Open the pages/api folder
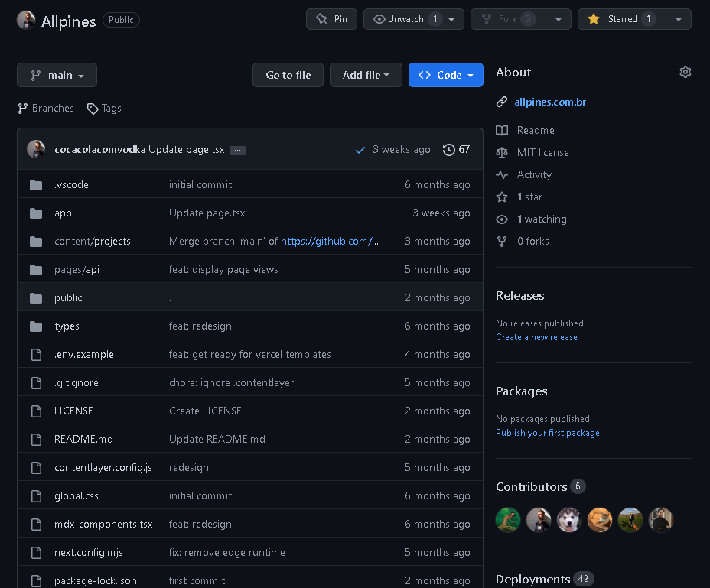 (77, 269)
